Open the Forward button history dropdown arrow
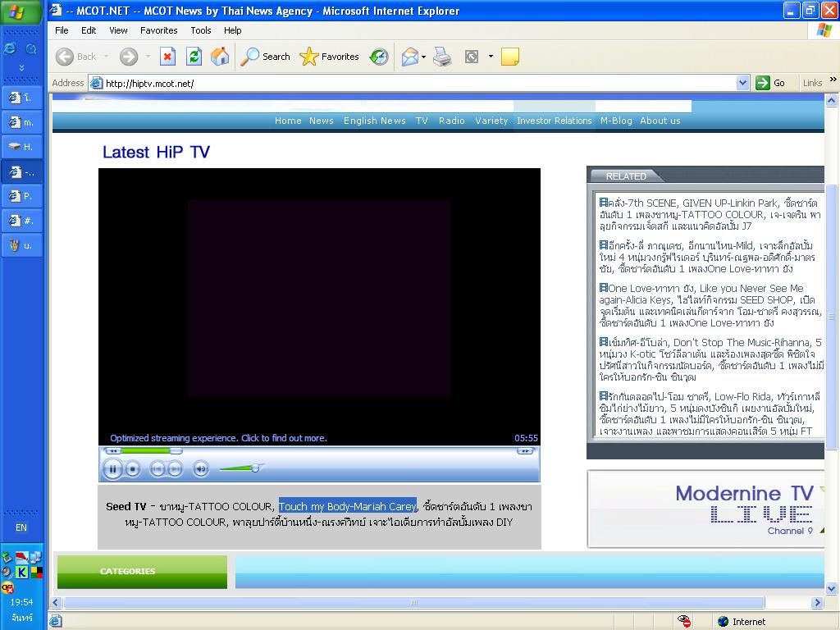 click(x=148, y=57)
